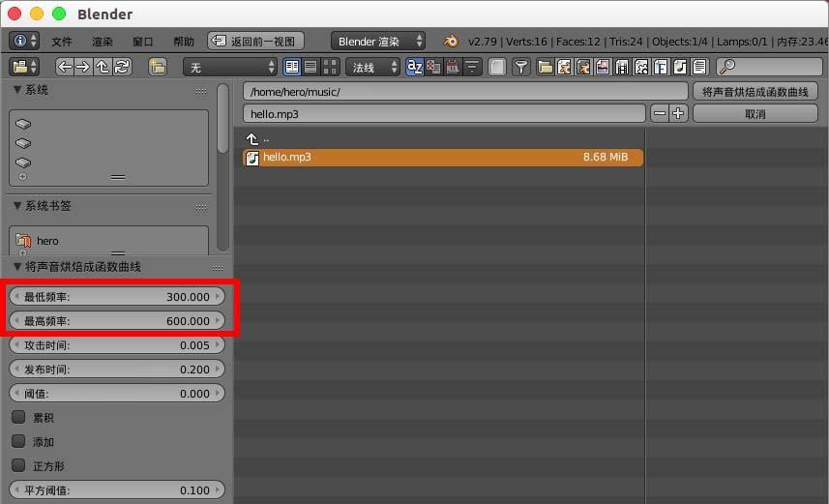Collapse the 系统书签 panel
The height and width of the screenshot is (504, 829).
tap(18, 206)
